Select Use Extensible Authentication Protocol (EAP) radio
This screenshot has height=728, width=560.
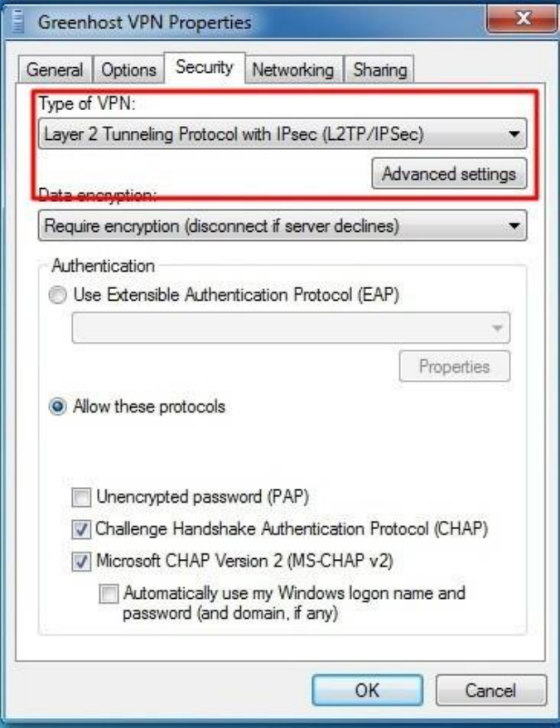[59, 294]
